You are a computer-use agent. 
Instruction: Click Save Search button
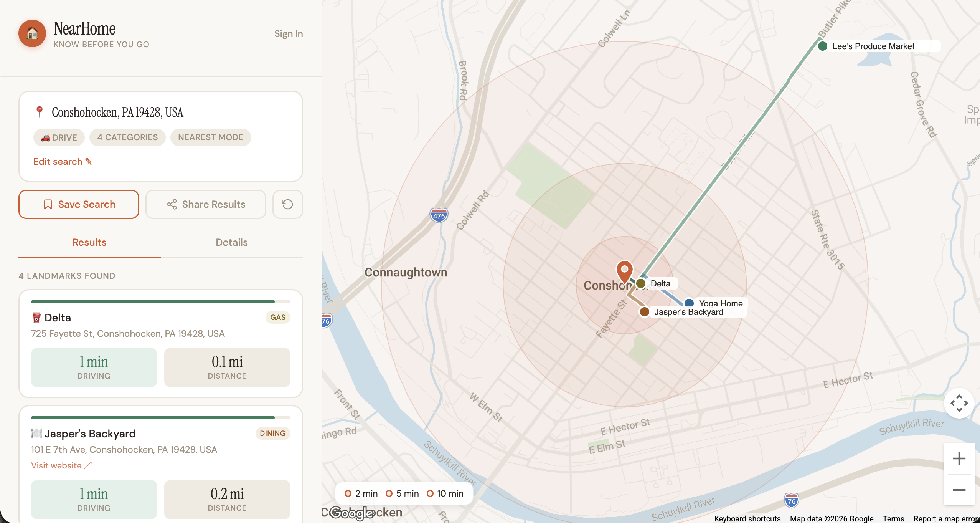[x=79, y=204]
